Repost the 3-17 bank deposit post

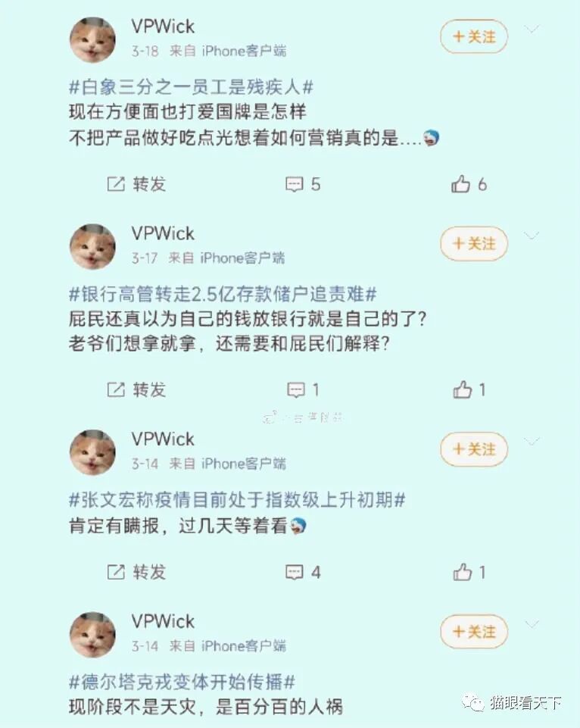pyautogui.click(x=136, y=390)
